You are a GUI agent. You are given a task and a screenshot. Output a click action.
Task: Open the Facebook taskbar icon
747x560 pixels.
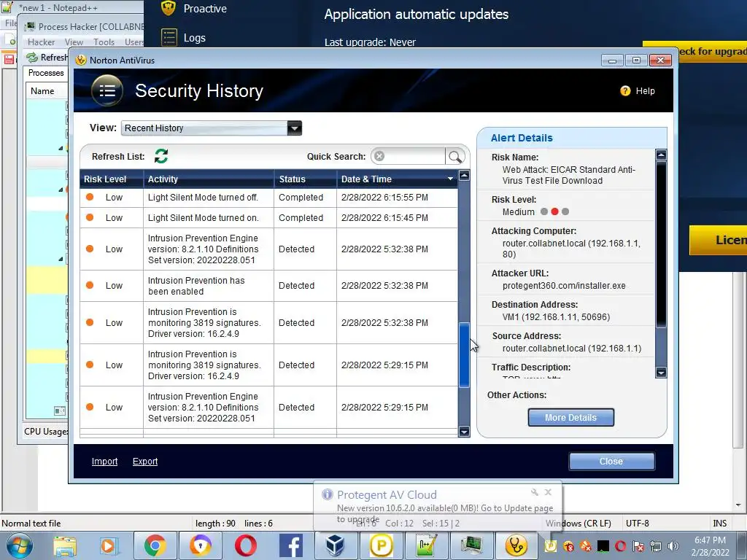[x=290, y=545]
